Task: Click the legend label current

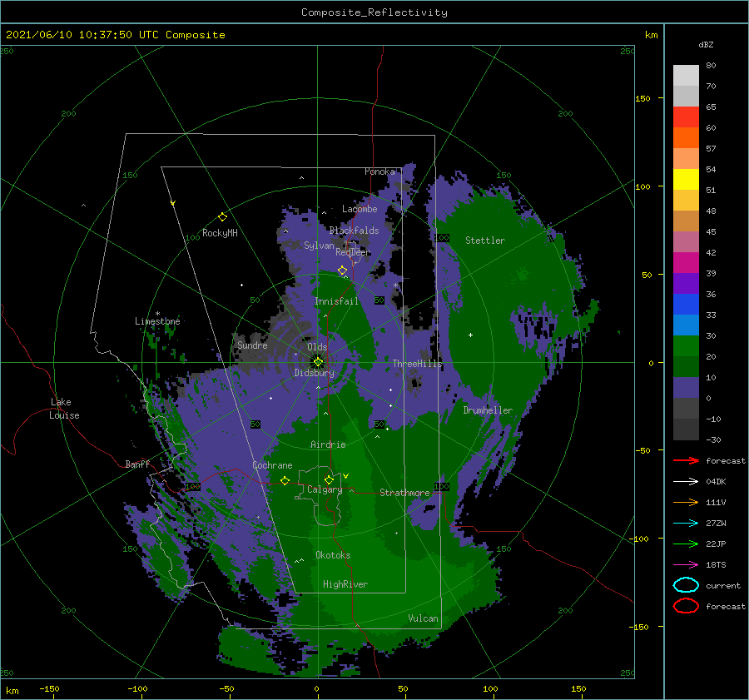Action: tap(723, 585)
